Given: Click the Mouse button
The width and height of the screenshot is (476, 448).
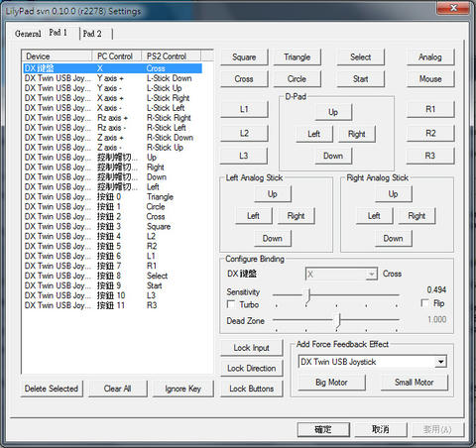Looking at the screenshot, I should coord(430,79).
